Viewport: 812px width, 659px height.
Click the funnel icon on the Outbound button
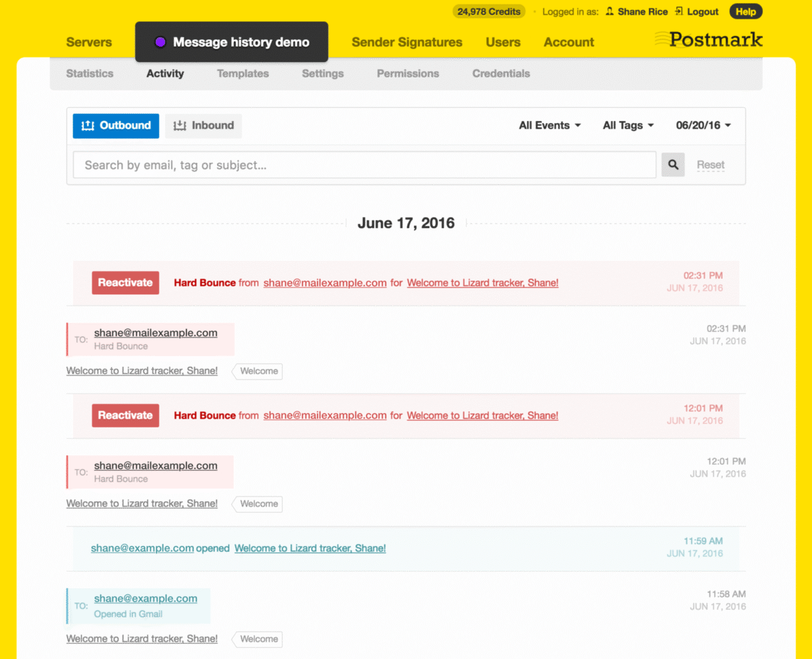88,125
